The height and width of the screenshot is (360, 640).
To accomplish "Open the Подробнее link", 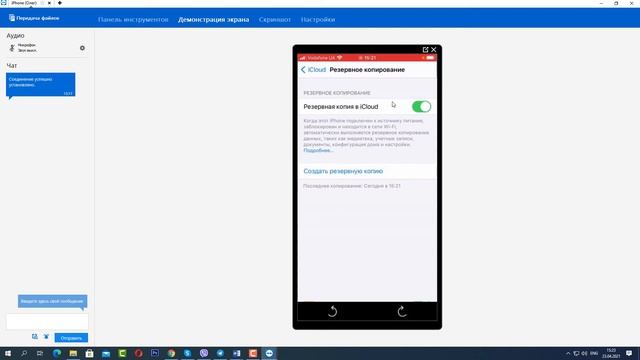I will 318,150.
